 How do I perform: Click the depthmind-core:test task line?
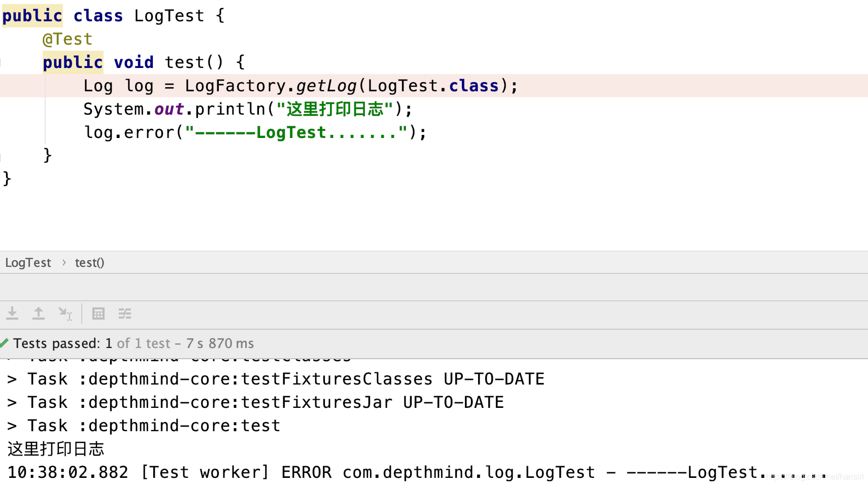(x=144, y=426)
